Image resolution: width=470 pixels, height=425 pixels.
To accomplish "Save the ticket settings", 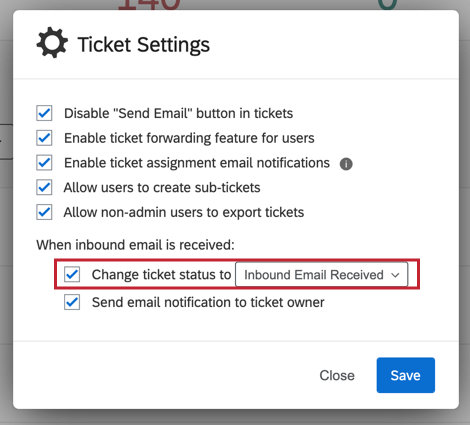I will coord(406,375).
